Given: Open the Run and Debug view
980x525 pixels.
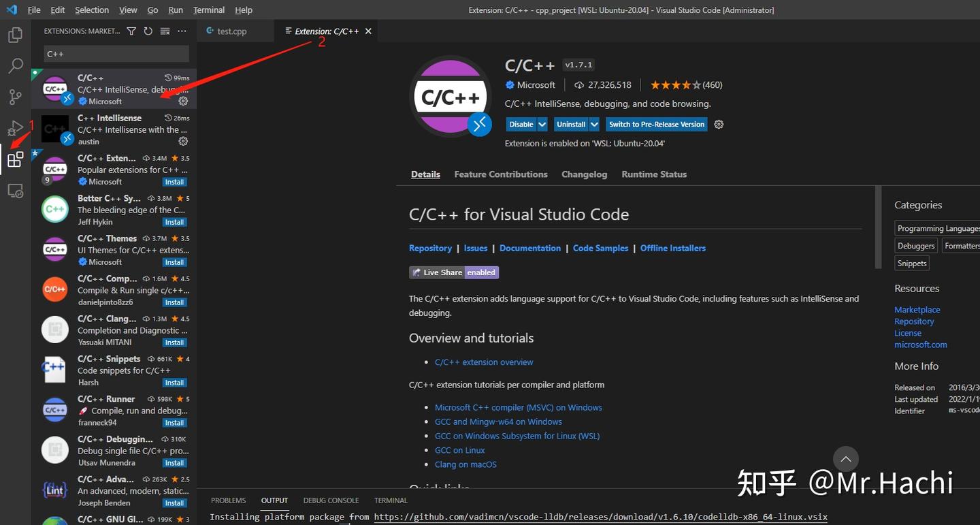Looking at the screenshot, I should tap(15, 128).
